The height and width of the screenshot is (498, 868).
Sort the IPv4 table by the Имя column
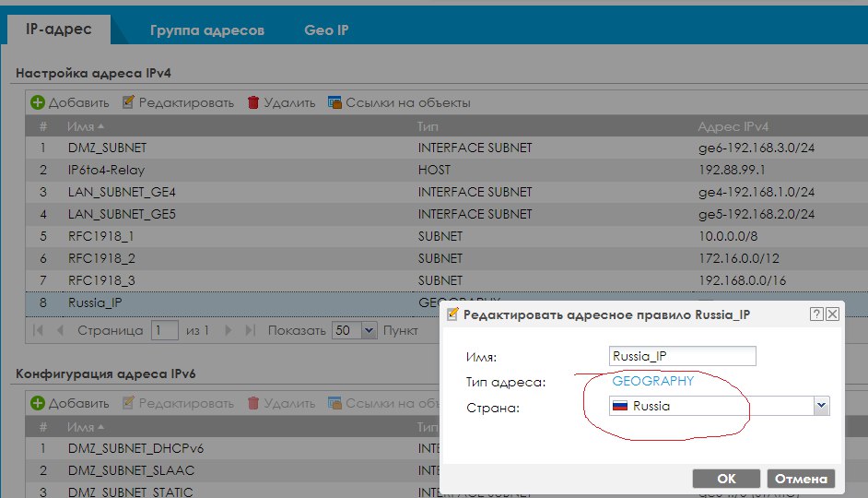coord(86,126)
